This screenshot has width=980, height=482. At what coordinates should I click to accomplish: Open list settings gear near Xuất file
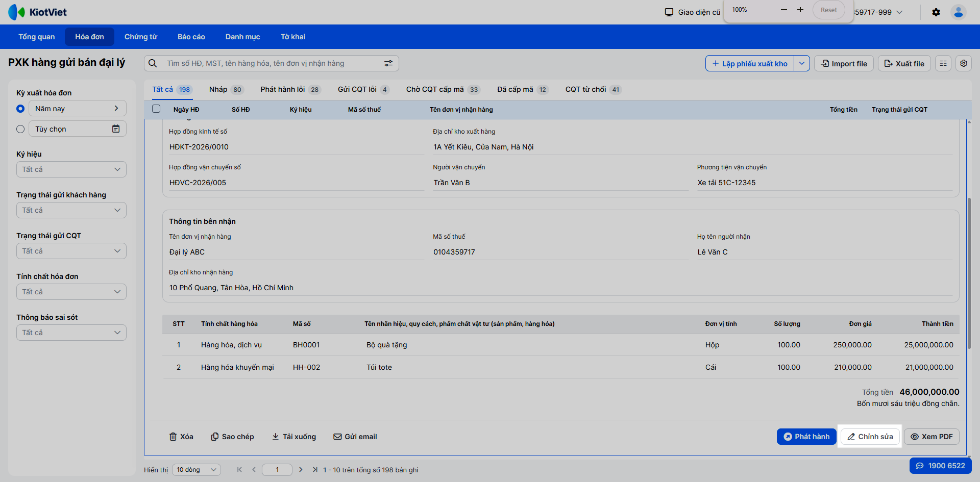(964, 63)
